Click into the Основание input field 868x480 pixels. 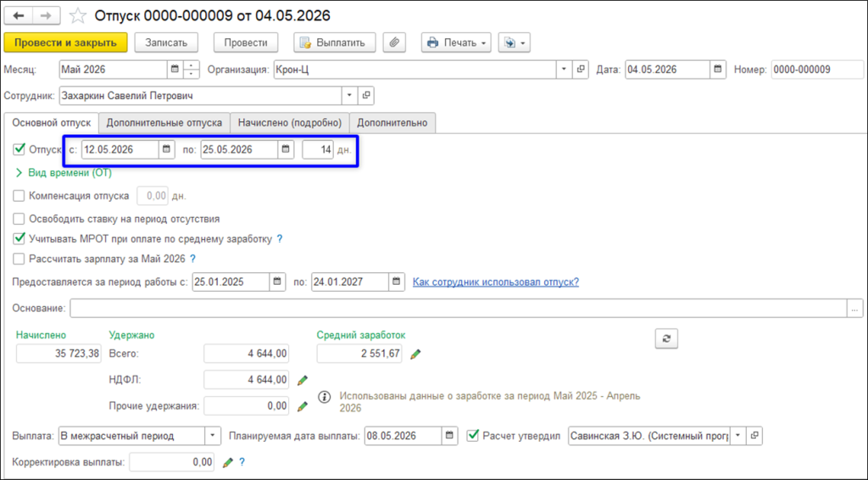click(x=459, y=309)
